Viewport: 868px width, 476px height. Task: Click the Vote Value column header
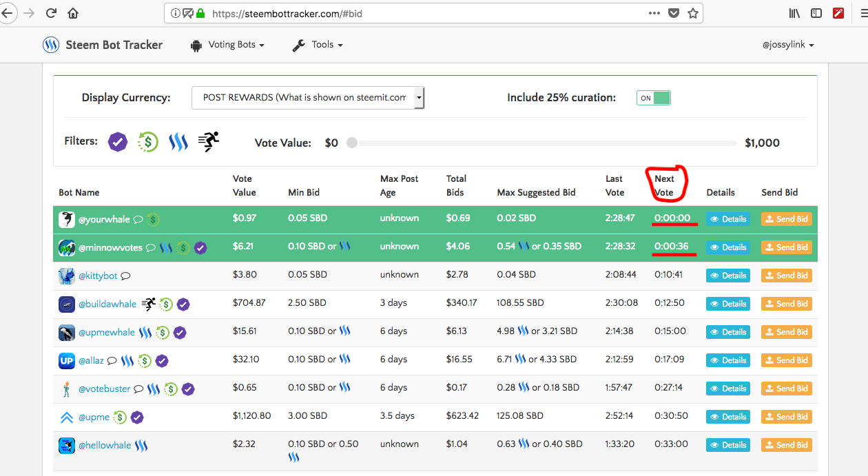click(x=245, y=185)
